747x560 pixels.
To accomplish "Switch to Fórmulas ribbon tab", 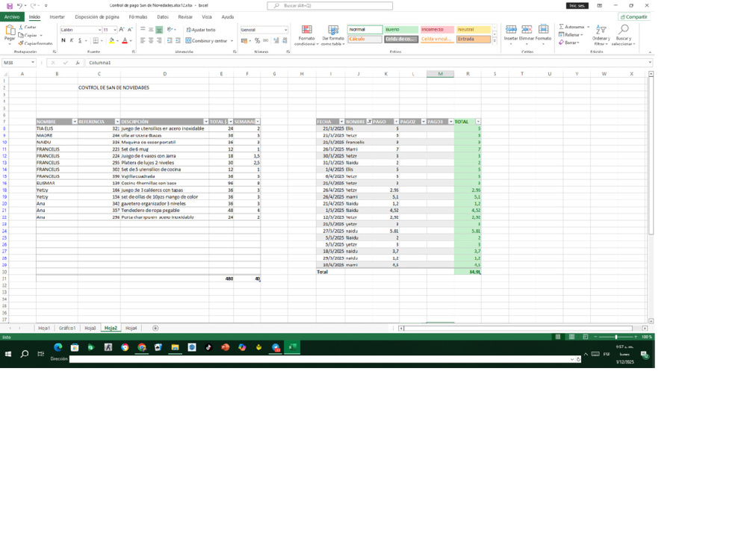I will click(x=137, y=16).
